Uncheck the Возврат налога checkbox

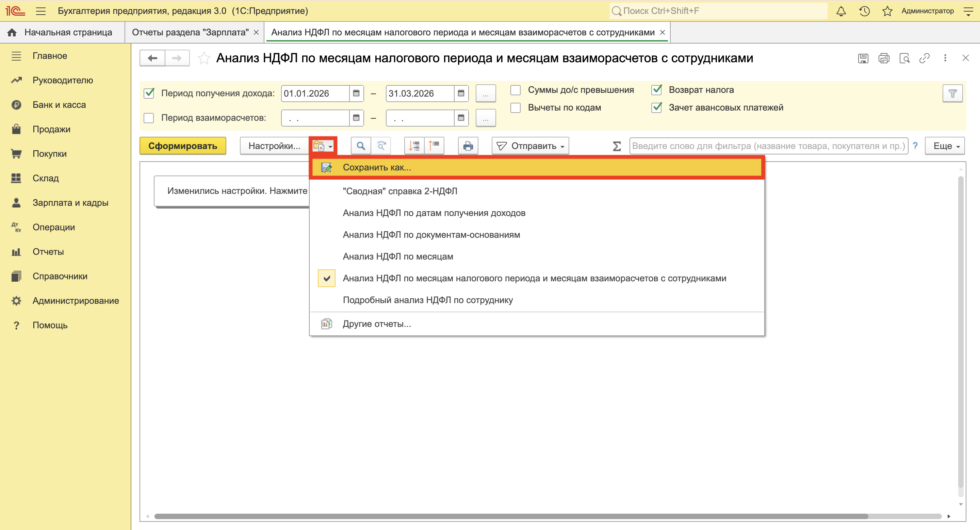657,90
